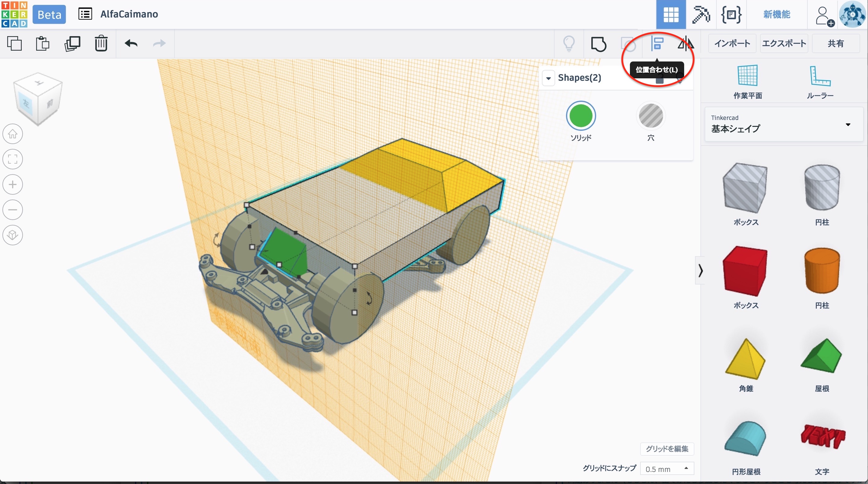The image size is (868, 484).
Task: Pick the red ボックス shape thumbnail
Action: point(745,272)
